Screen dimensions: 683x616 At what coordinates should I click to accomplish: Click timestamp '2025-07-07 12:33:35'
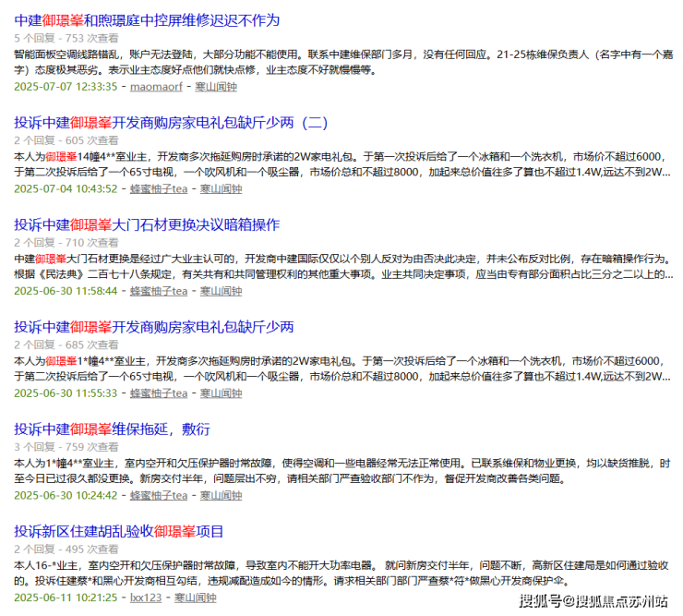point(66,87)
